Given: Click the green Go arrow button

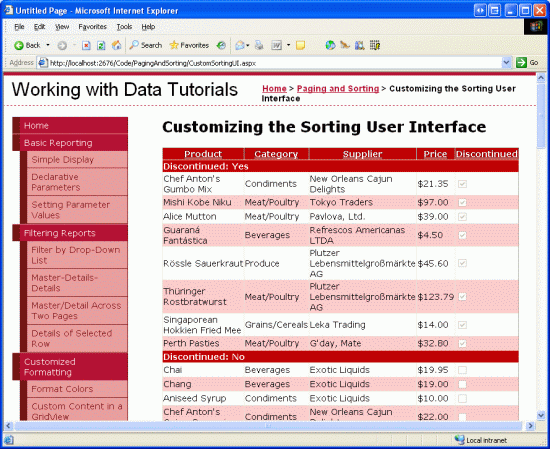Looking at the screenshot, I should (x=521, y=63).
